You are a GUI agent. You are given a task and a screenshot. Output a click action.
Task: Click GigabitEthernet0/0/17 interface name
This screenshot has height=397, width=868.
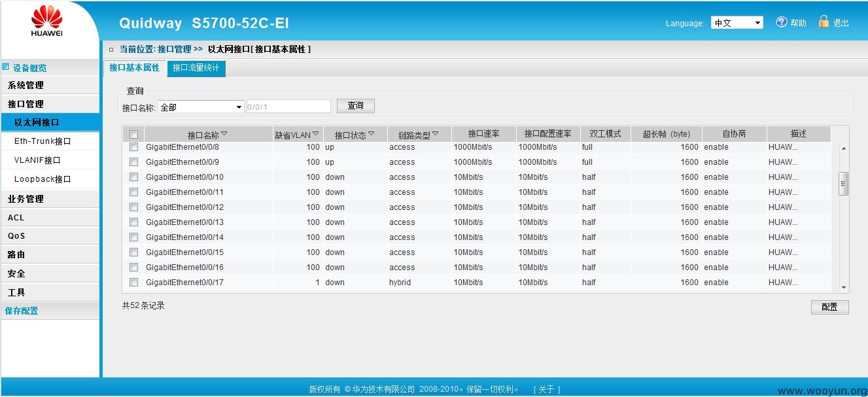pos(184,283)
